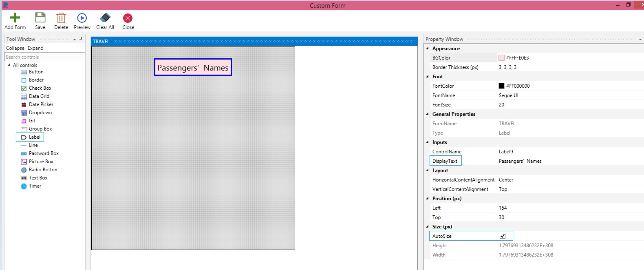644x270 pixels.
Task: Close the form using the red Close icon
Action: (128, 18)
